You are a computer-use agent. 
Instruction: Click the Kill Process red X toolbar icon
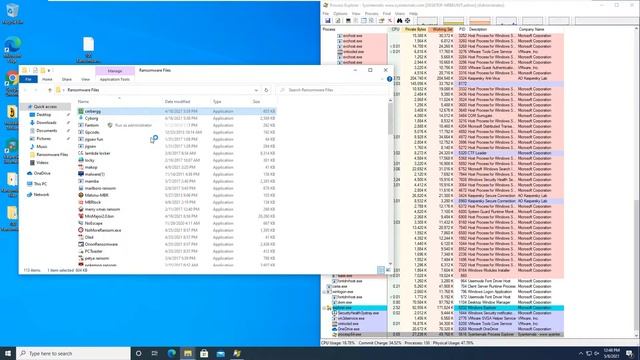pyautogui.click(x=390, y=20)
